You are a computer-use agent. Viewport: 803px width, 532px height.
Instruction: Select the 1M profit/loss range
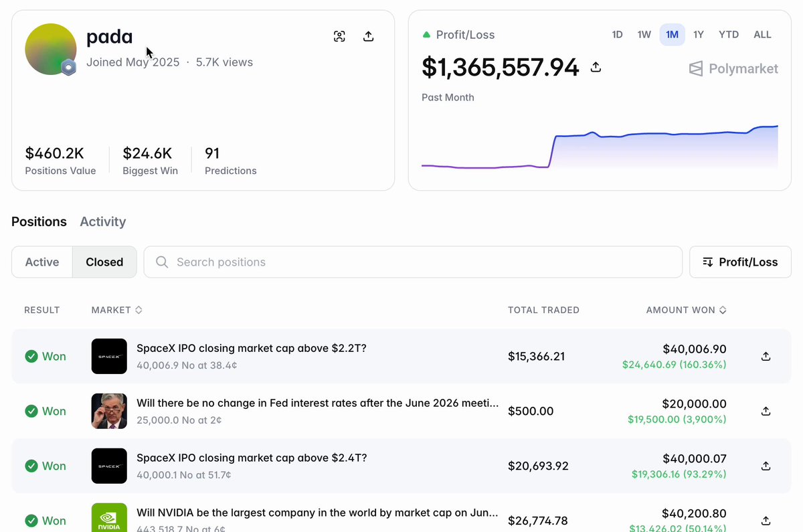(672, 35)
